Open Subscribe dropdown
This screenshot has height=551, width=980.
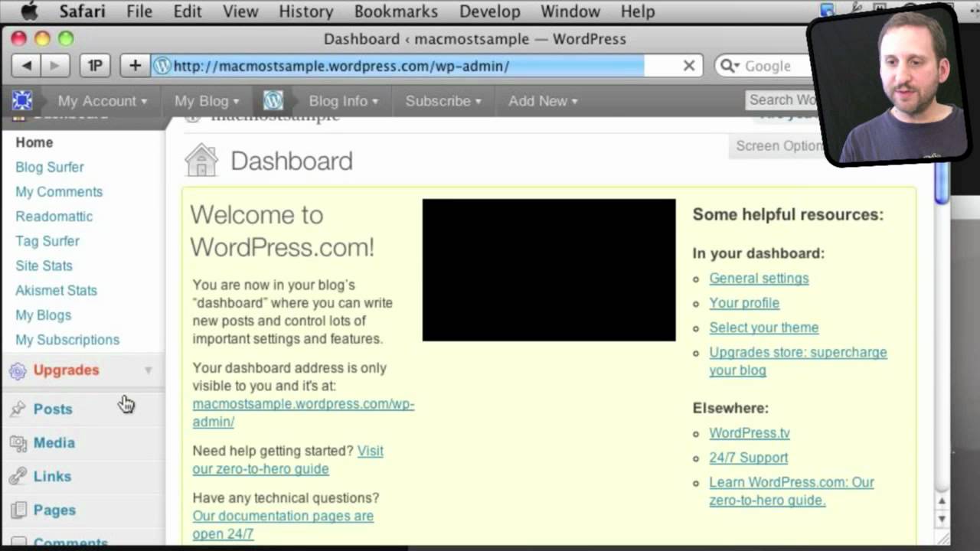(x=443, y=101)
